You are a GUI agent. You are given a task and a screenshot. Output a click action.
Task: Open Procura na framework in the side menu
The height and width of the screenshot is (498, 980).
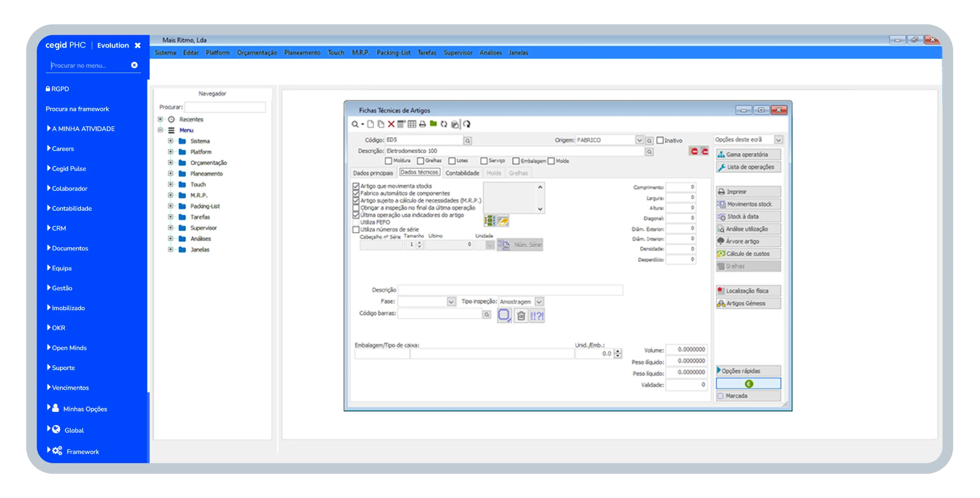click(x=77, y=109)
